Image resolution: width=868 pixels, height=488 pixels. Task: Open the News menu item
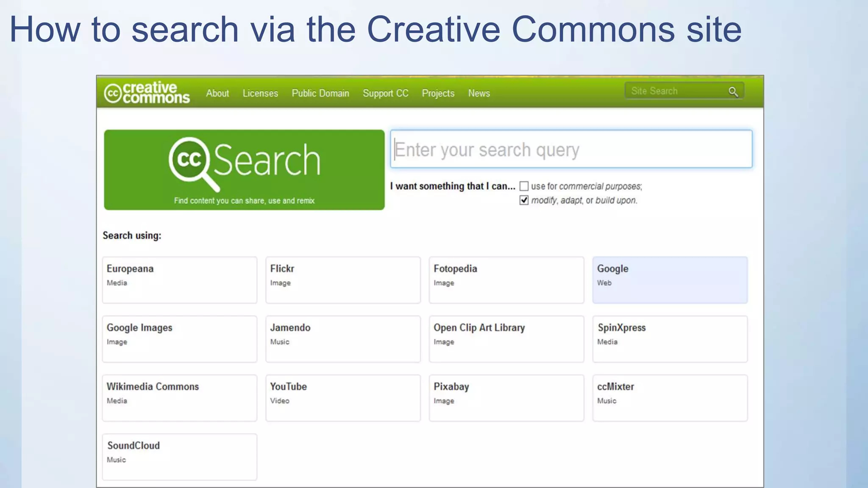pyautogui.click(x=479, y=93)
